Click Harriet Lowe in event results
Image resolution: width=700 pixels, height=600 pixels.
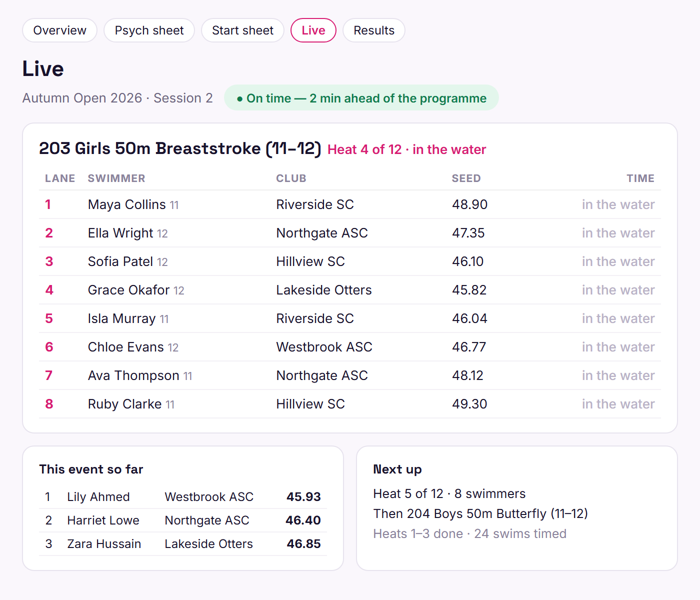[103, 520]
